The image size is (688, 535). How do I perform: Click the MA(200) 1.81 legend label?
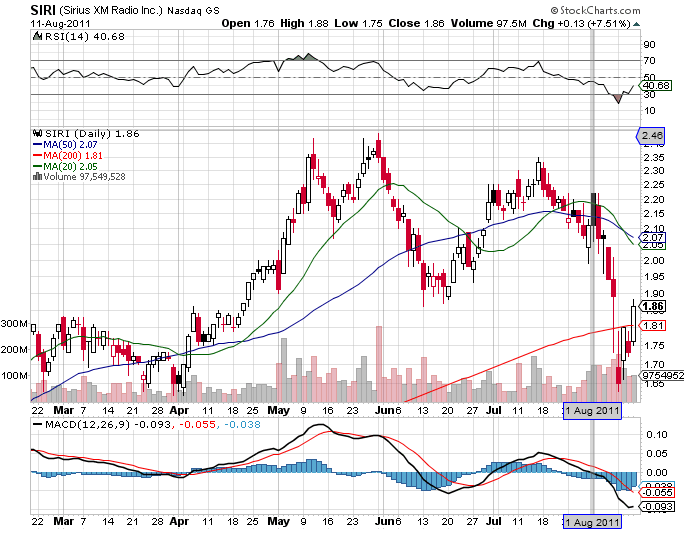pos(73,155)
